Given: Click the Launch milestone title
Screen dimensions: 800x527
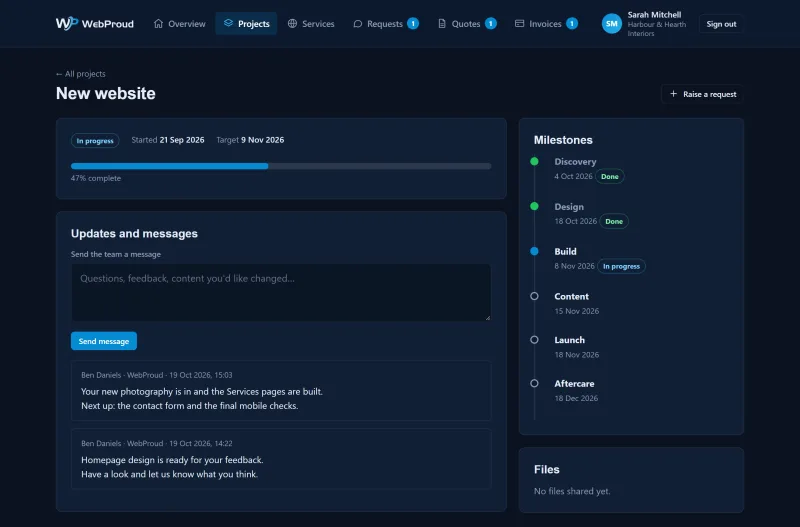Looking at the screenshot, I should 569,340.
